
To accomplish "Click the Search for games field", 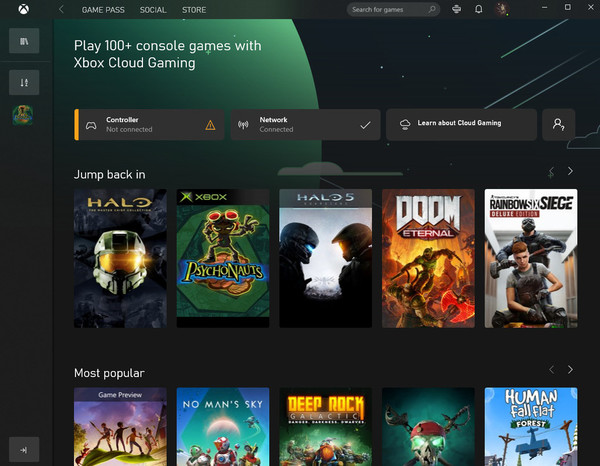I will click(x=393, y=10).
